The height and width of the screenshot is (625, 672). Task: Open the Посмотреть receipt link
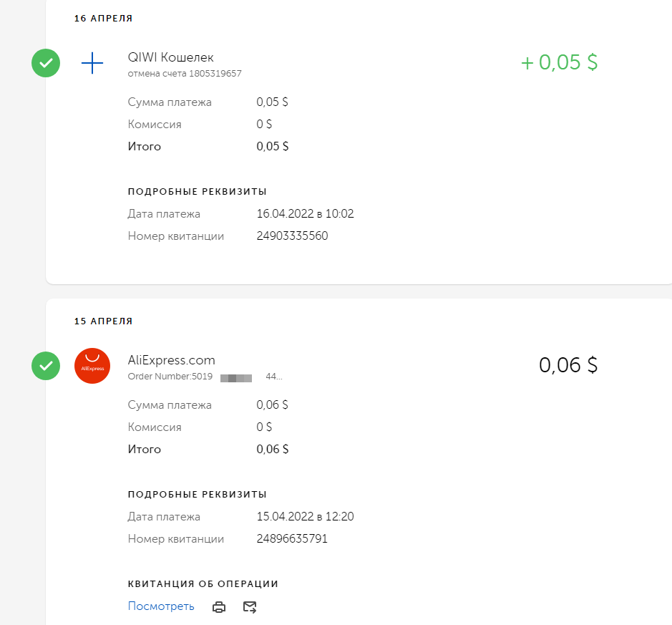pyautogui.click(x=161, y=606)
